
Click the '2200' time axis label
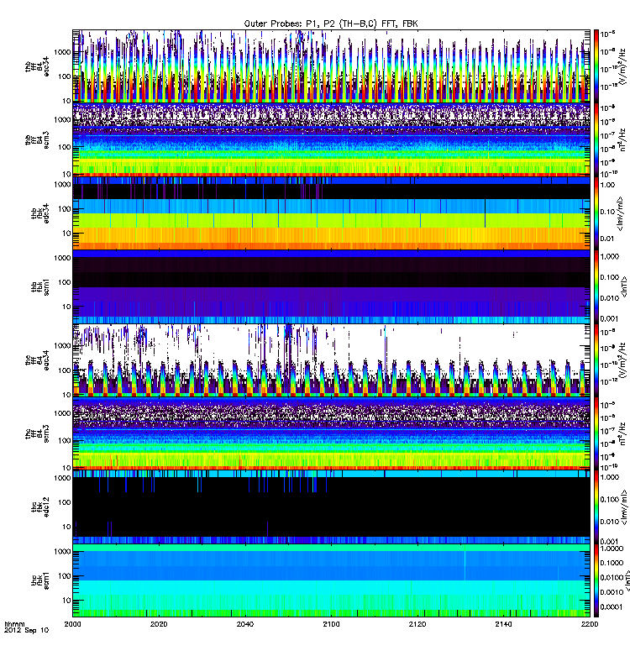[590, 624]
